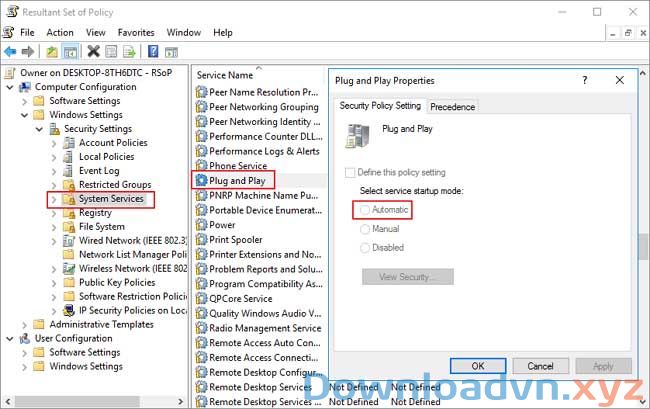Click the Apply button
This screenshot has height=409, width=650.
tap(603, 366)
